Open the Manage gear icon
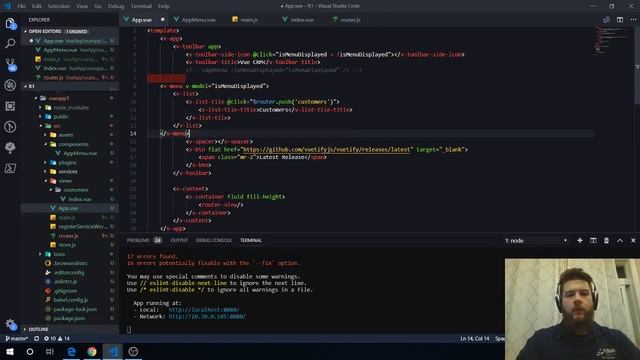Image resolution: width=640 pixels, height=360 pixels. click(x=10, y=324)
